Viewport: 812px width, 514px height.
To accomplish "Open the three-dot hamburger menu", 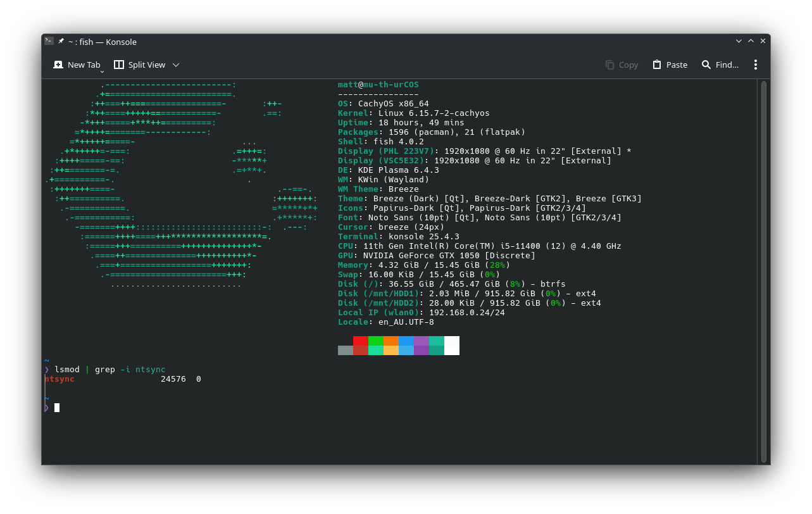I will tap(755, 65).
